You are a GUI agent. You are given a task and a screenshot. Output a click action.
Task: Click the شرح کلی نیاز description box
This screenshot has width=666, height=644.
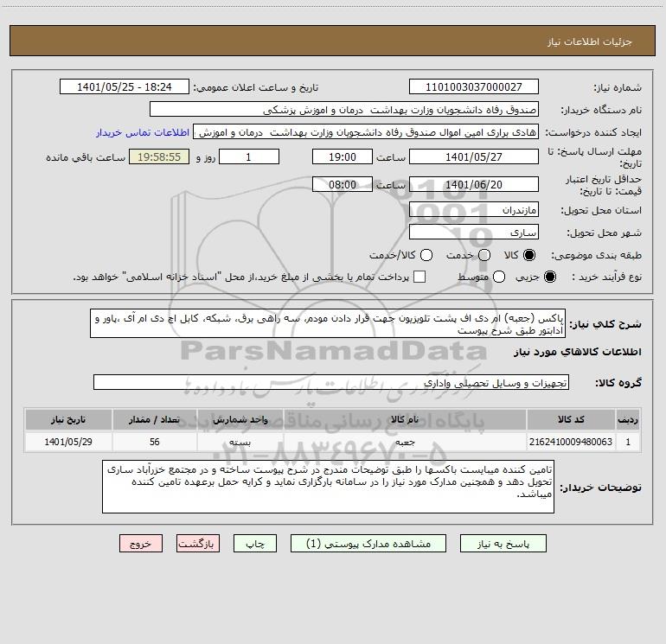pyautogui.click(x=328, y=323)
